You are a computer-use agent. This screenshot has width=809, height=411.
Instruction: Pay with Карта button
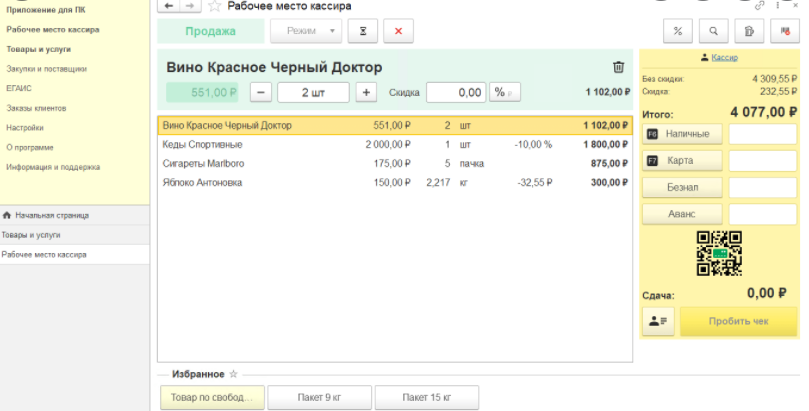(682, 161)
